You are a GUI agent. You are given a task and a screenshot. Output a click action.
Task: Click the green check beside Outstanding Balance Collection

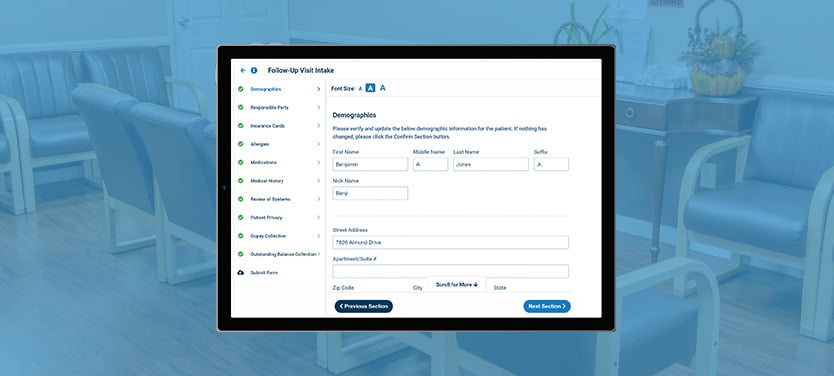(x=240, y=254)
